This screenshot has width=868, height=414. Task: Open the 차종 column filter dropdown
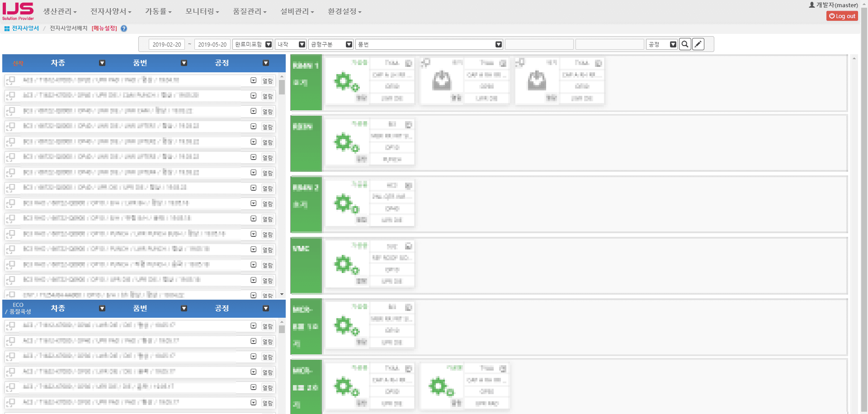[102, 63]
